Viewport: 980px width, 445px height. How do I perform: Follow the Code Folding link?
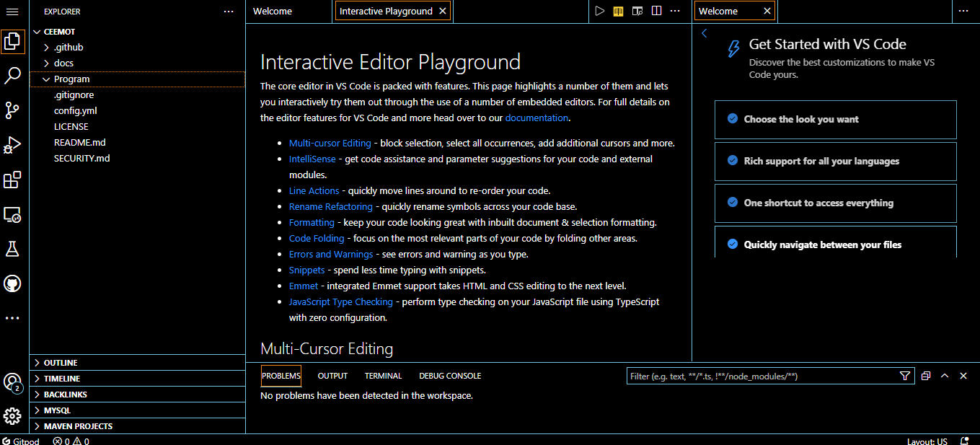[x=317, y=239]
